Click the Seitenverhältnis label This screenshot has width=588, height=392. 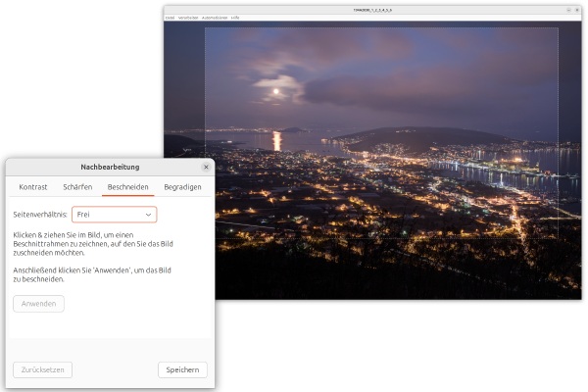40,215
